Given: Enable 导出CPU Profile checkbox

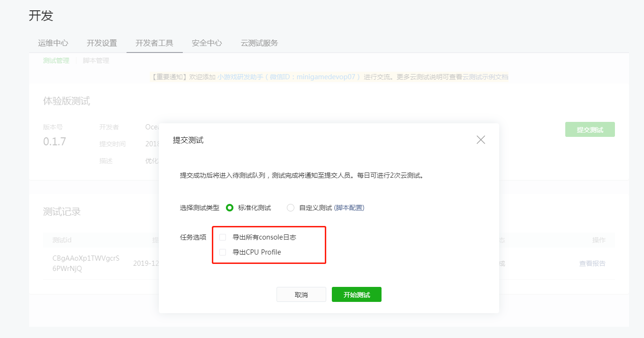Looking at the screenshot, I should [223, 252].
